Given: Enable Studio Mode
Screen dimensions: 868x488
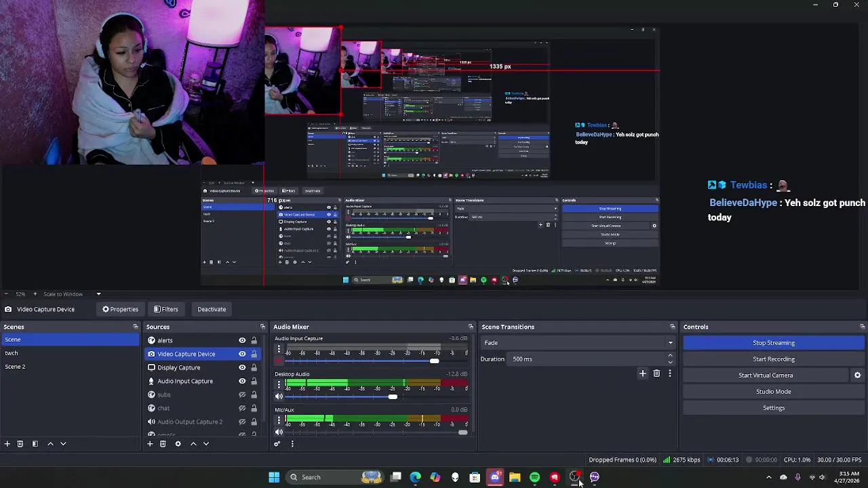Looking at the screenshot, I should 774,392.
